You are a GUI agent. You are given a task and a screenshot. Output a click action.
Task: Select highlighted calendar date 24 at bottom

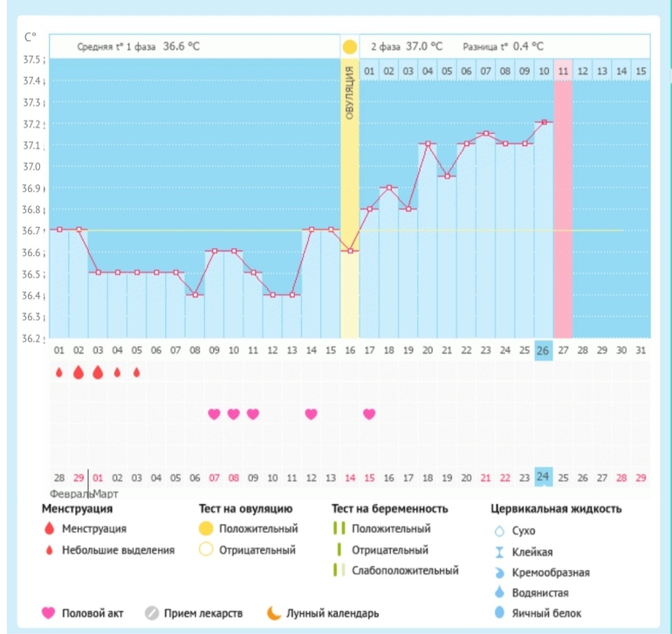[x=543, y=477]
